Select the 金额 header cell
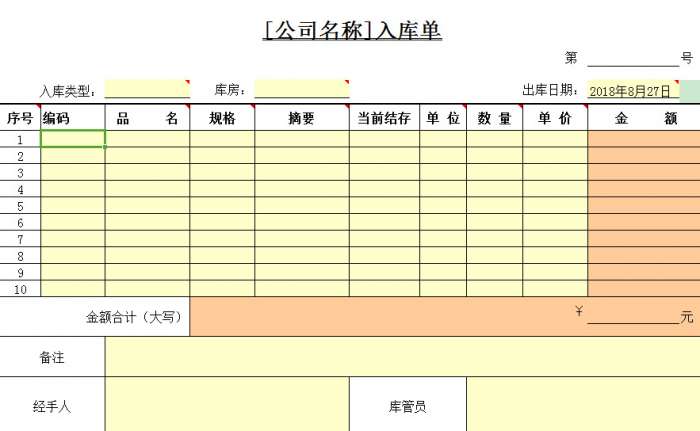 click(x=644, y=118)
